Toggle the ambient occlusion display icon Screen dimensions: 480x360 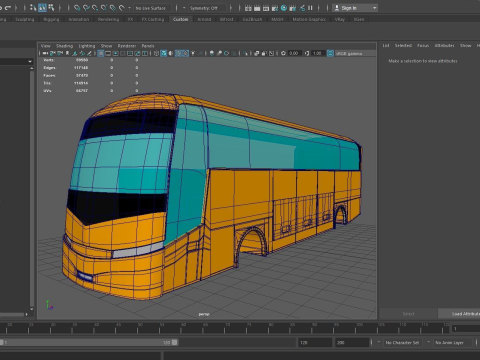tap(211, 53)
